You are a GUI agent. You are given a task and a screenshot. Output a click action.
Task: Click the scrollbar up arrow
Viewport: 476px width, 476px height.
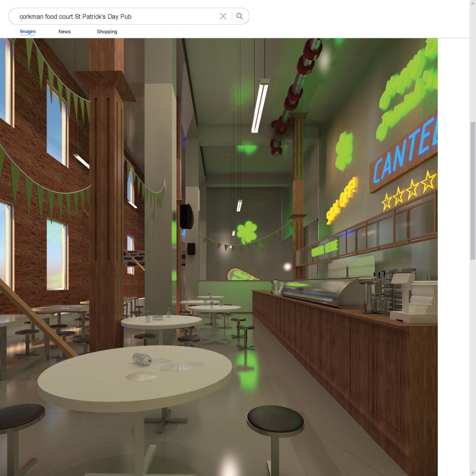(x=473, y=3)
